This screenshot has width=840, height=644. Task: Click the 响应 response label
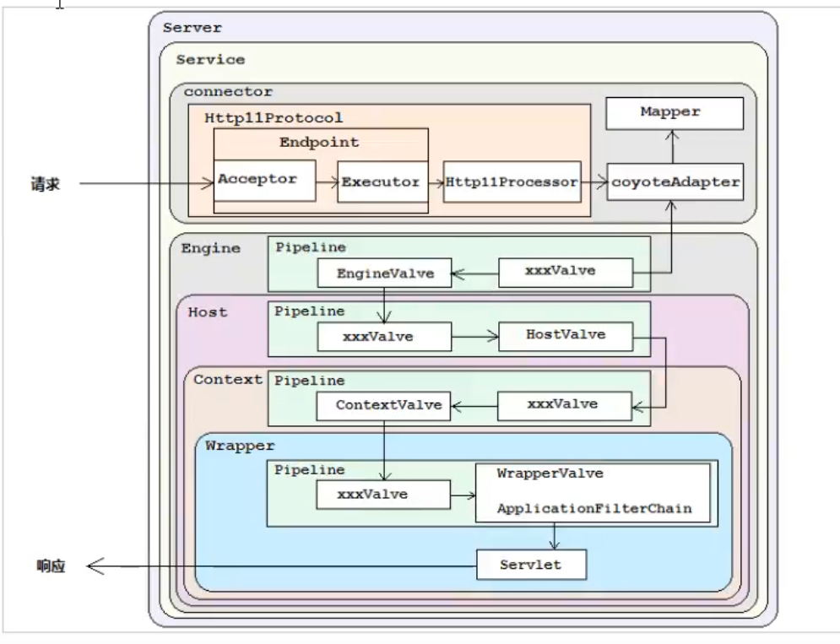51,566
